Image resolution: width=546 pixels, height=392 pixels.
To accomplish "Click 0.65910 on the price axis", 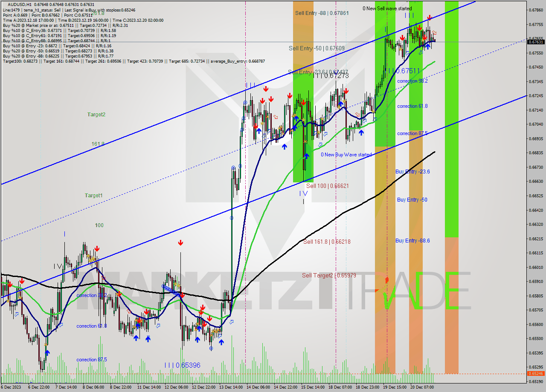I will point(536,282).
